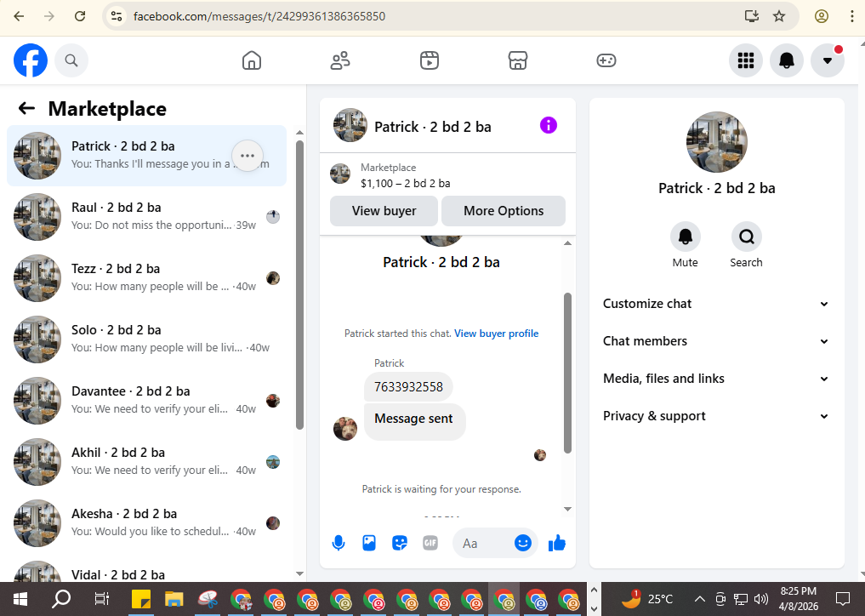Expand Customize chat section
The width and height of the screenshot is (865, 616).
click(716, 304)
